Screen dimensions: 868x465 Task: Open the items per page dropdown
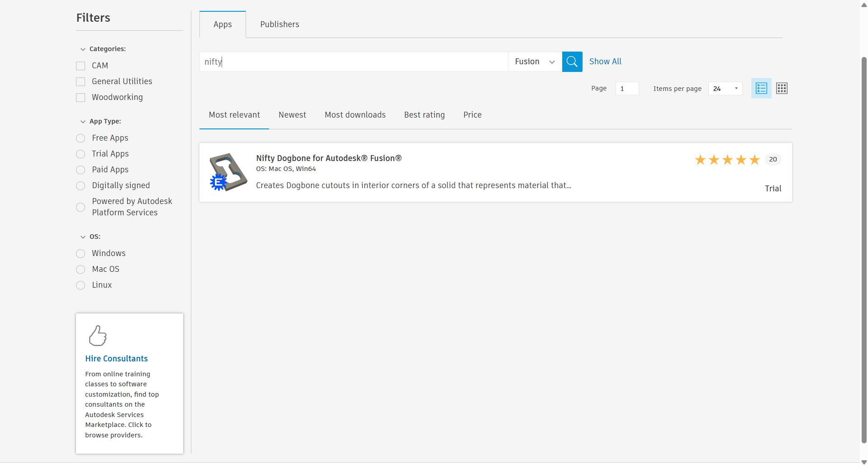point(725,88)
